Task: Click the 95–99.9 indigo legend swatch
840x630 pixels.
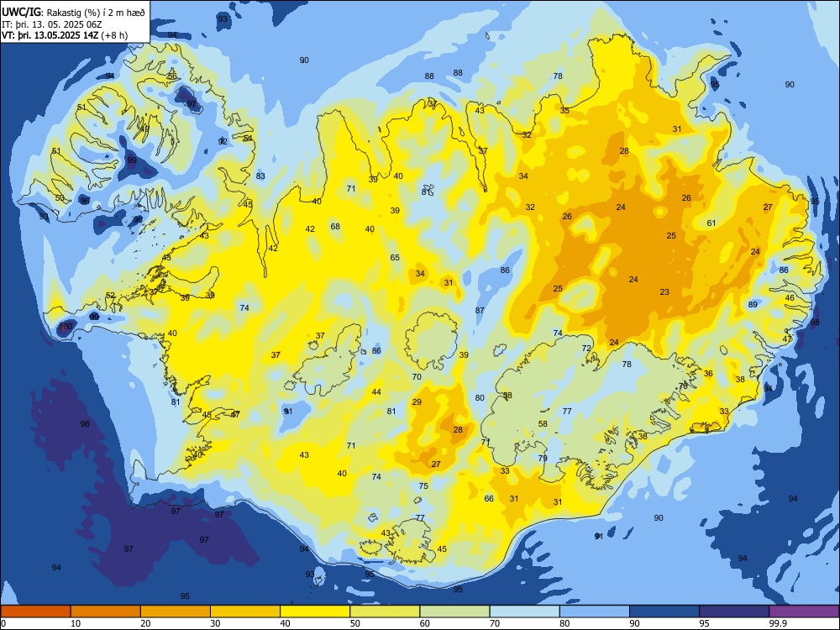Action: [734, 612]
